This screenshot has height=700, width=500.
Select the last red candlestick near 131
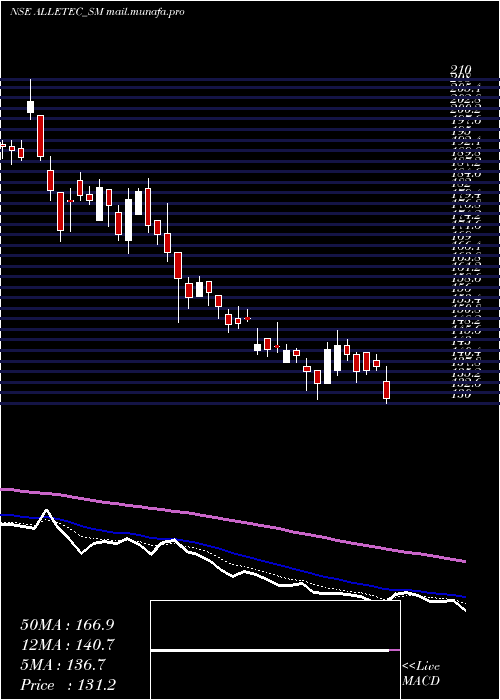coord(387,390)
